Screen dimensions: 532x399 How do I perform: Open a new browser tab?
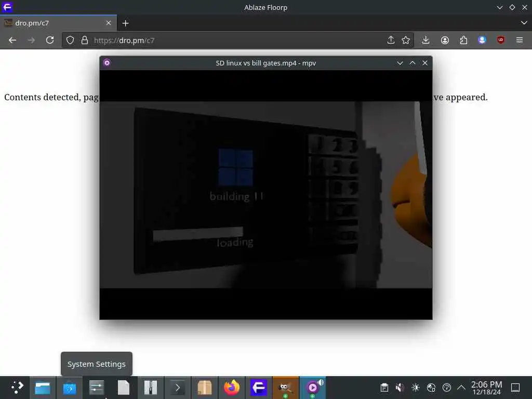click(126, 23)
